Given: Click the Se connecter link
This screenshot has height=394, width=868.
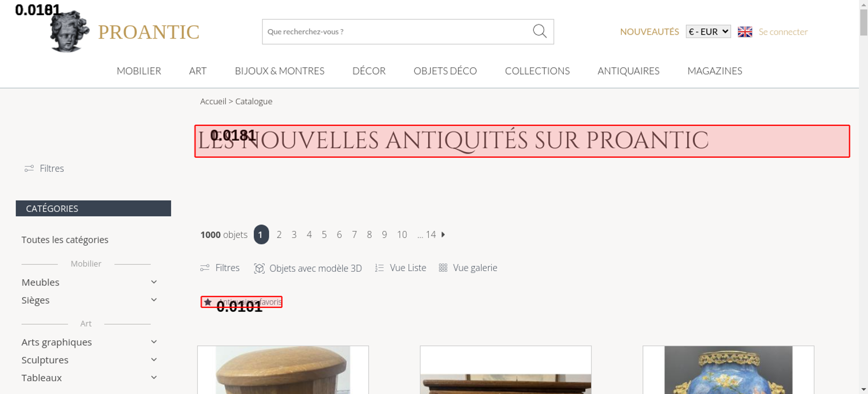Looking at the screenshot, I should (783, 32).
